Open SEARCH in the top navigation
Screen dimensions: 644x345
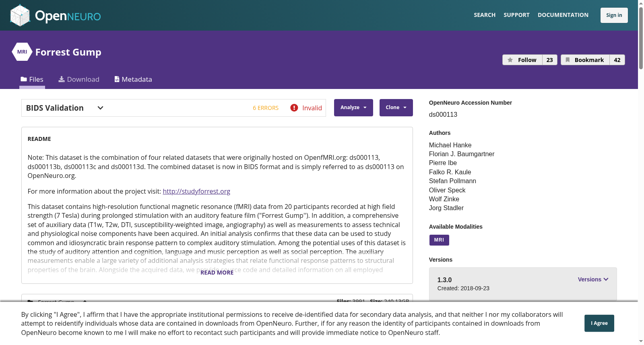pos(485,15)
